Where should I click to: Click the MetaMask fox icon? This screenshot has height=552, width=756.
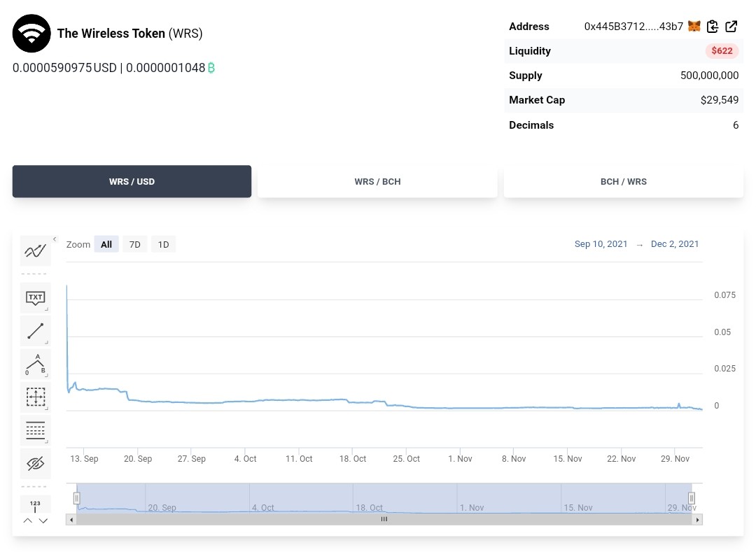pos(694,27)
